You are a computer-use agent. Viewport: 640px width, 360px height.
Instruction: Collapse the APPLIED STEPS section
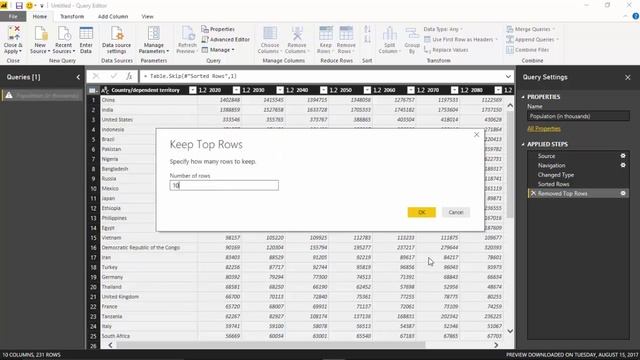(x=523, y=144)
